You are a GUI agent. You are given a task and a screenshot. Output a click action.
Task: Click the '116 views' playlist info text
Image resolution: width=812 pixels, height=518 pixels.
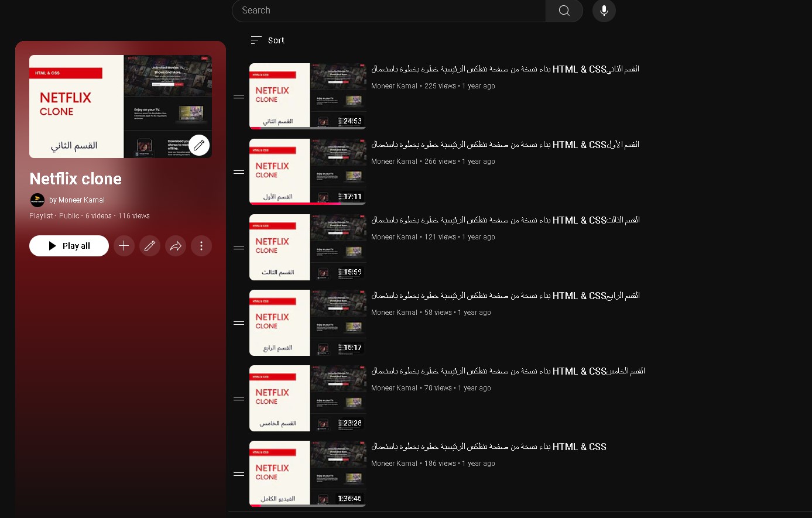point(134,216)
